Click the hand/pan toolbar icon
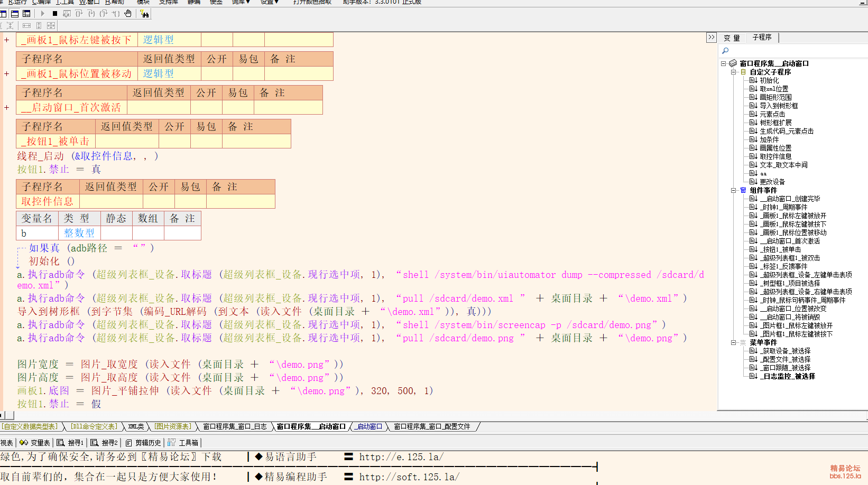 128,14
